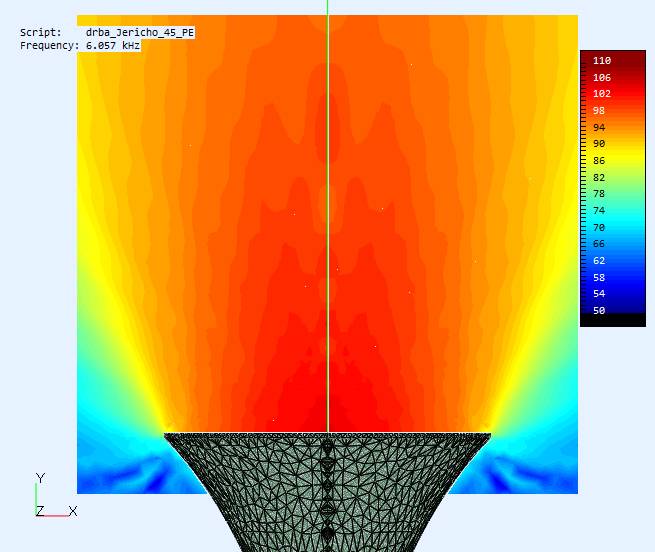Click the 102 label on color scale
The height and width of the screenshot is (552, 655).
[602, 94]
